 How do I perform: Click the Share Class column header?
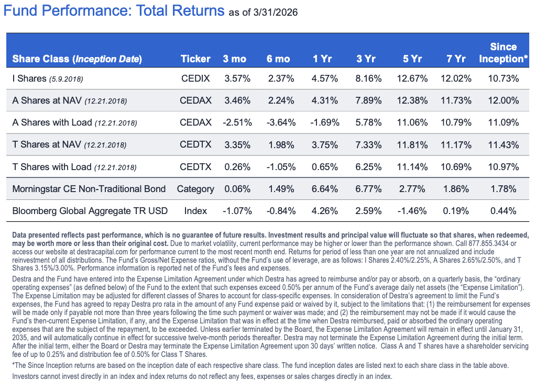click(77, 59)
